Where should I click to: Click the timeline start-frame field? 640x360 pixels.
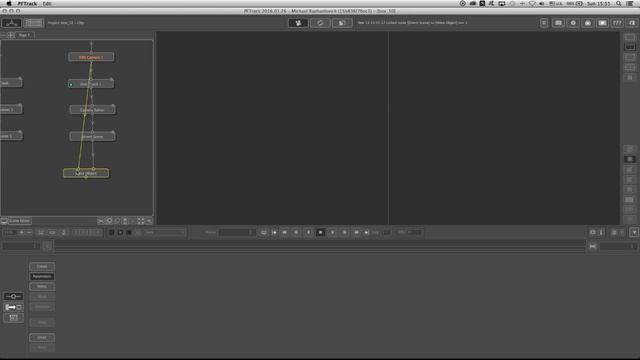coord(20,246)
